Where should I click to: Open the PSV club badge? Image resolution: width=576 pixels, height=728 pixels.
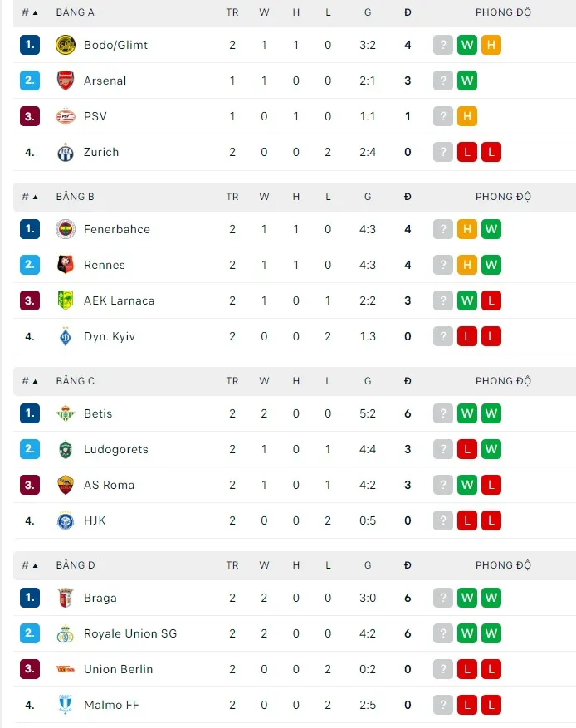tap(65, 116)
